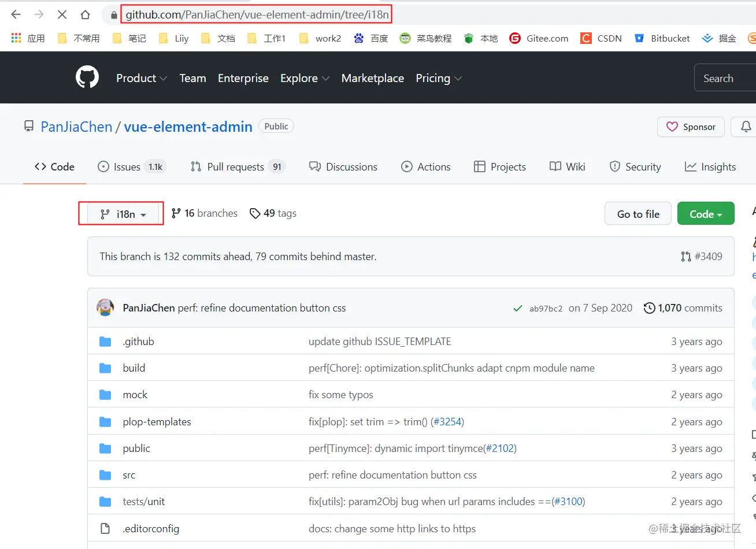756x549 pixels.
Task: Open the 本地 bookmark
Action: tap(480, 38)
